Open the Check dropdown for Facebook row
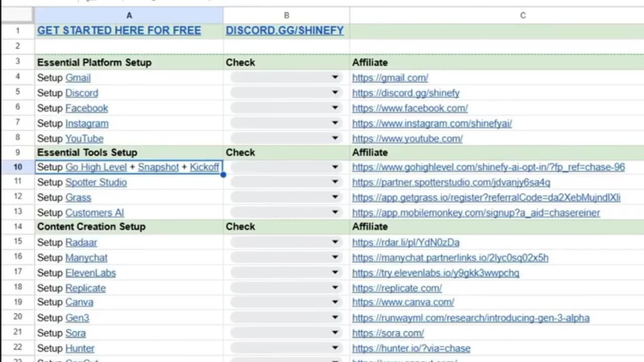This screenshot has width=644, height=362. coord(285,108)
